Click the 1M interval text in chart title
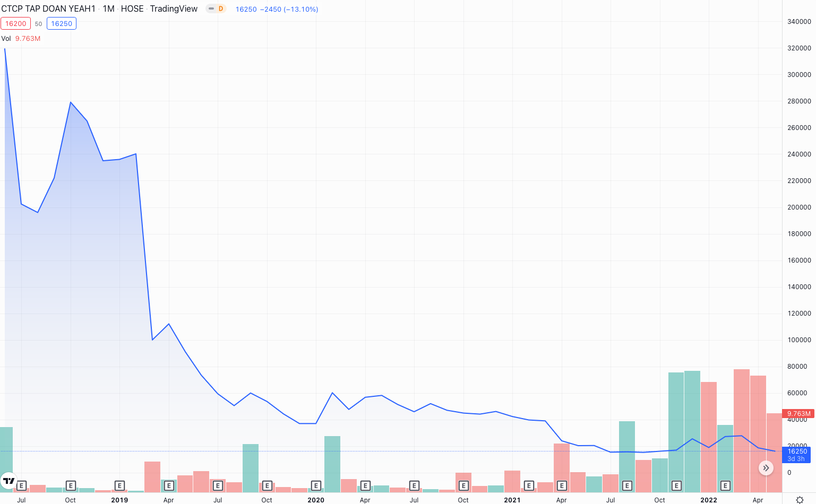 tap(108, 8)
